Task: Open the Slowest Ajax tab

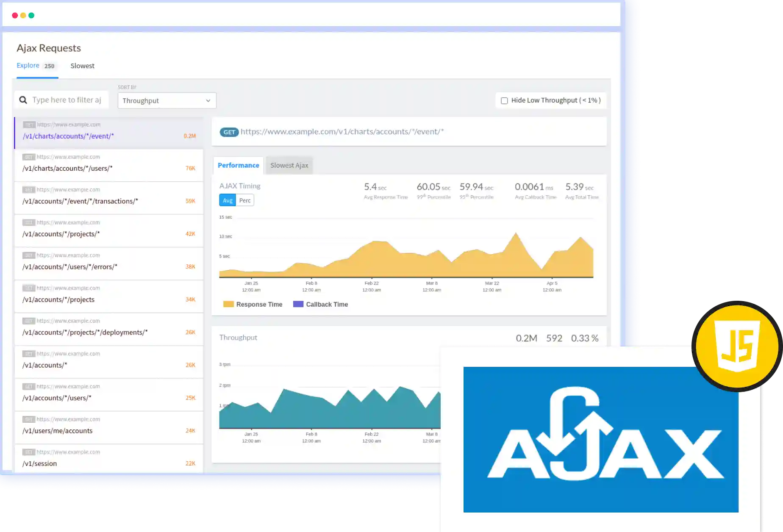Action: click(289, 165)
